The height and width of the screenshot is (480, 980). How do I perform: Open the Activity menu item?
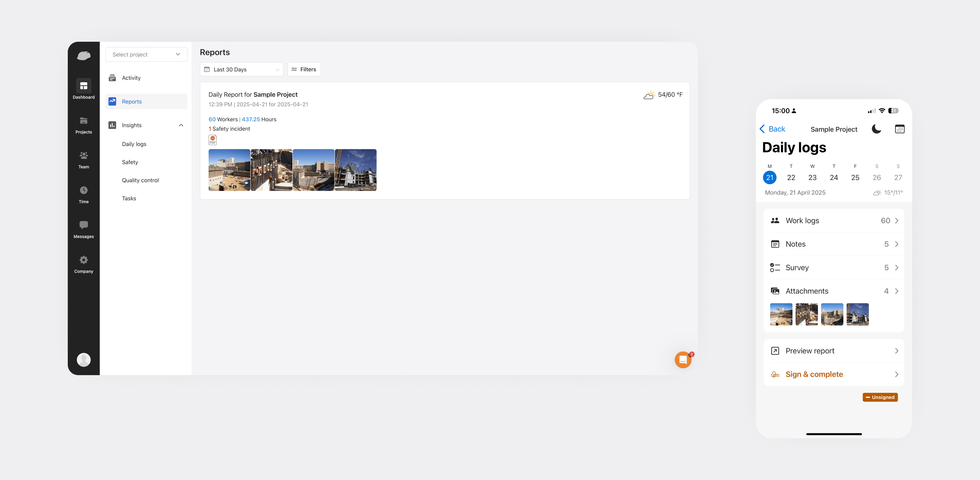coord(131,78)
